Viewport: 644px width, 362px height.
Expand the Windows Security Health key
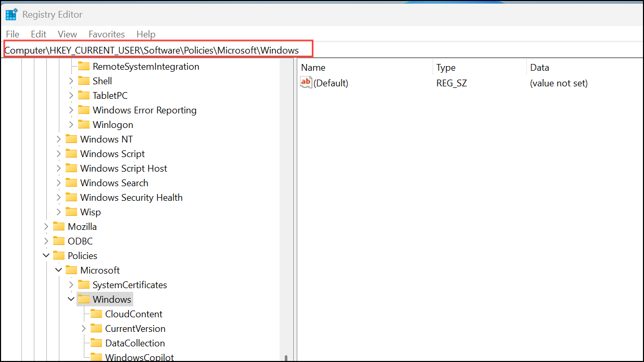click(x=59, y=198)
